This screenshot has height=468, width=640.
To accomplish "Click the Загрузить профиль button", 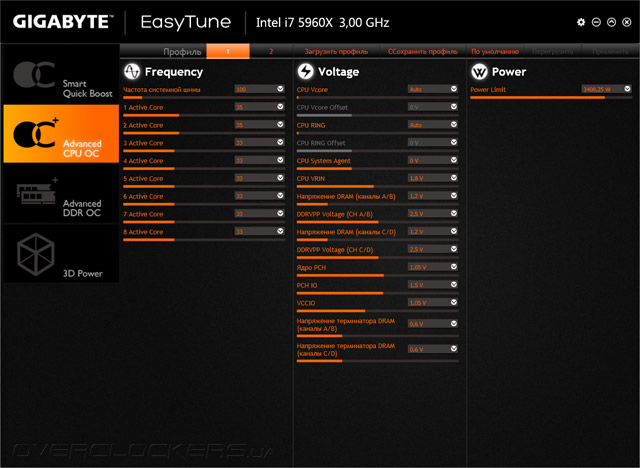I will (336, 51).
